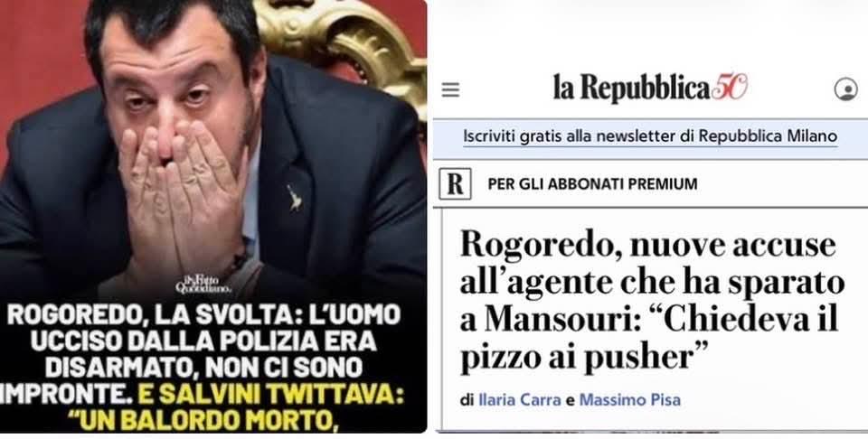Image resolution: width=868 pixels, height=439 pixels.
Task: Open the user account profile icon
Action: point(845,89)
